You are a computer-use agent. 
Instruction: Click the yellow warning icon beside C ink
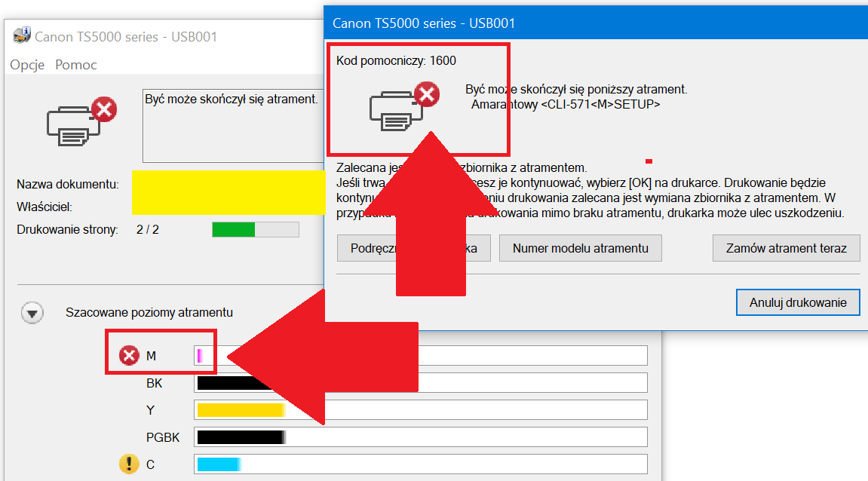click(129, 464)
